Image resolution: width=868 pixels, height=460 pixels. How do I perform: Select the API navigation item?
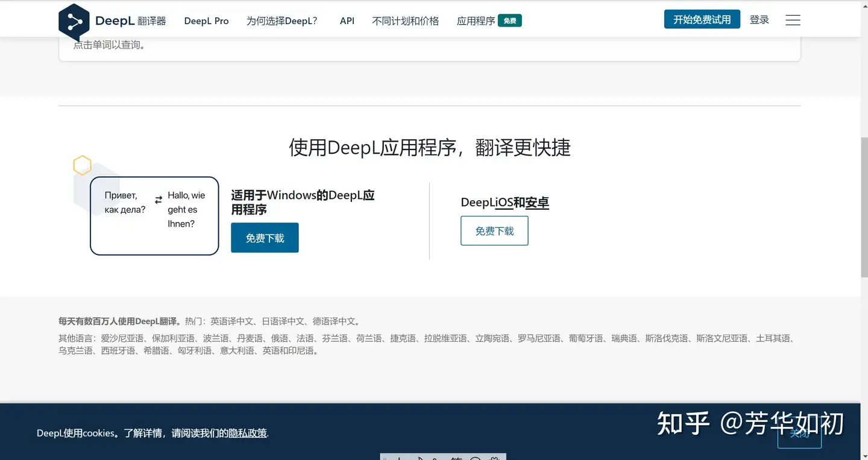347,20
